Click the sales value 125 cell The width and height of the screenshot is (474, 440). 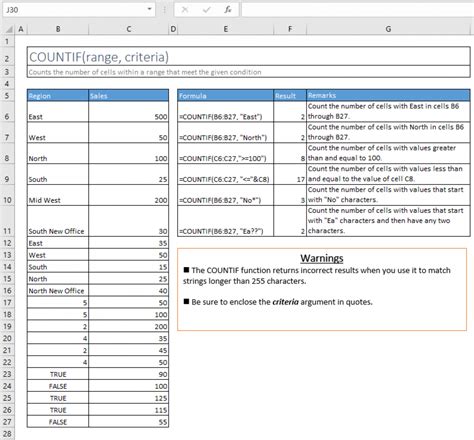pos(129,398)
